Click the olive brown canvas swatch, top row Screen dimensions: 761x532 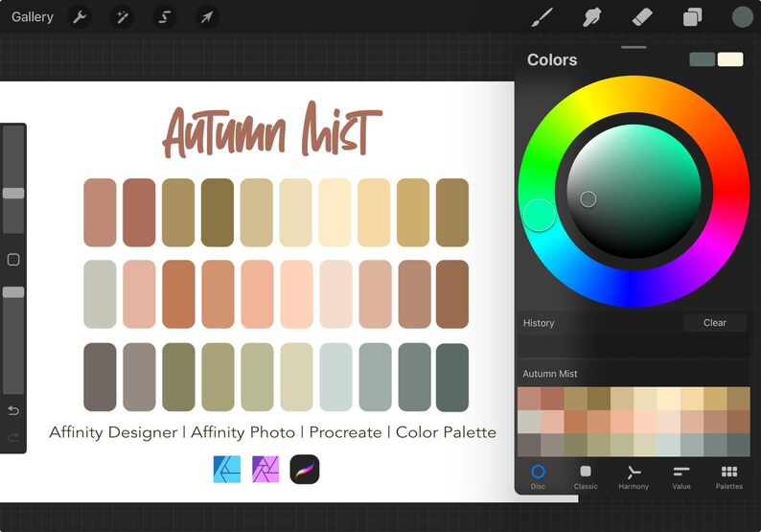coord(218,212)
